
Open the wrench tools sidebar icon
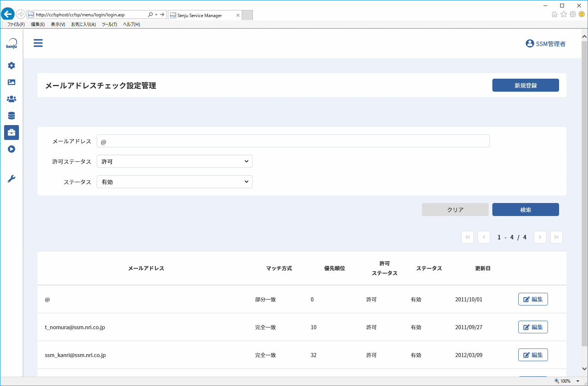tap(11, 179)
